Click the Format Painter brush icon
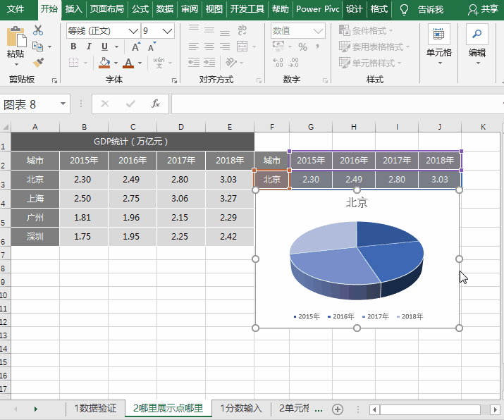 [38, 62]
